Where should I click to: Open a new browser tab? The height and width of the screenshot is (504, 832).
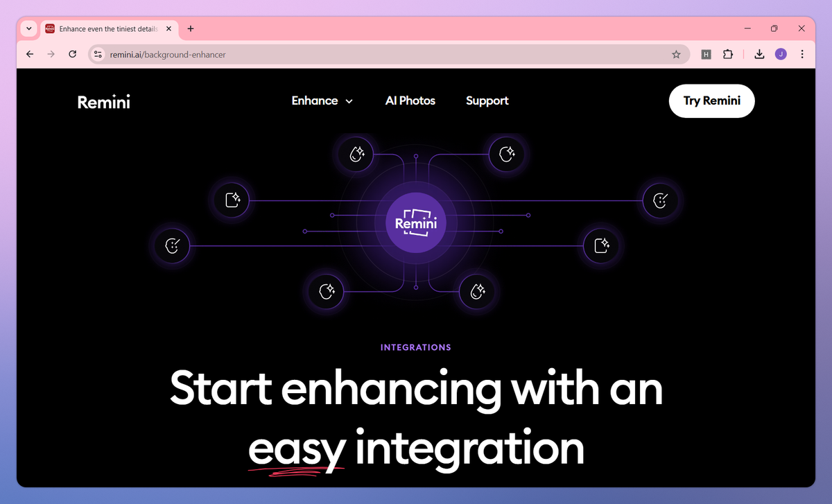(x=191, y=28)
